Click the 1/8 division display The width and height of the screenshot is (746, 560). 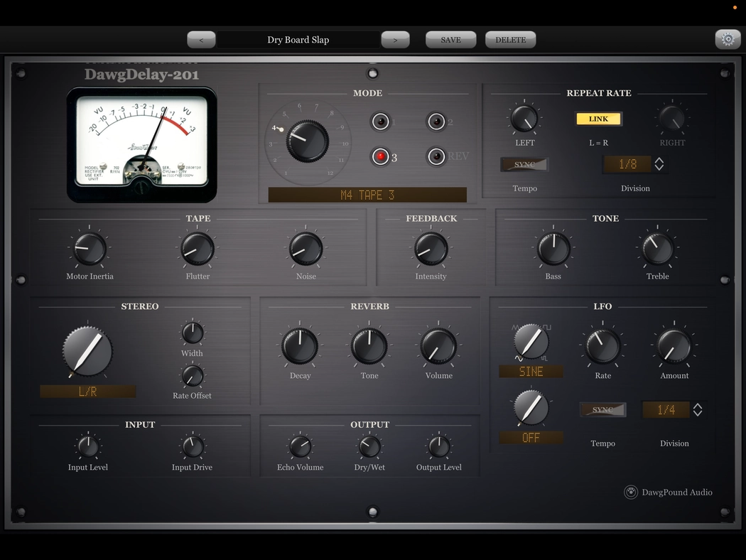pyautogui.click(x=627, y=164)
